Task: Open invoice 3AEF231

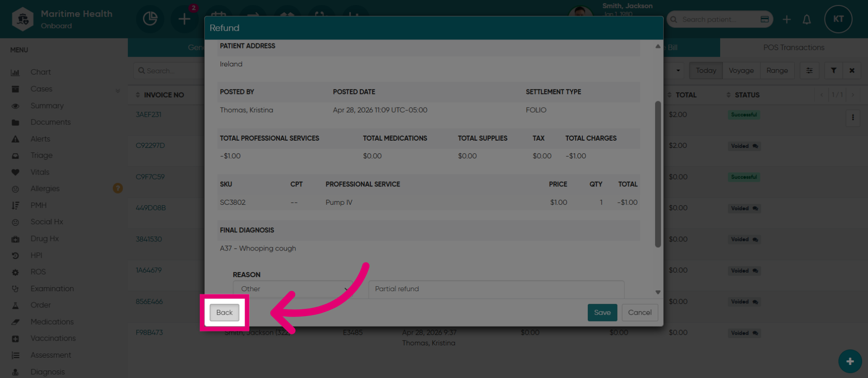Action: pyautogui.click(x=148, y=115)
